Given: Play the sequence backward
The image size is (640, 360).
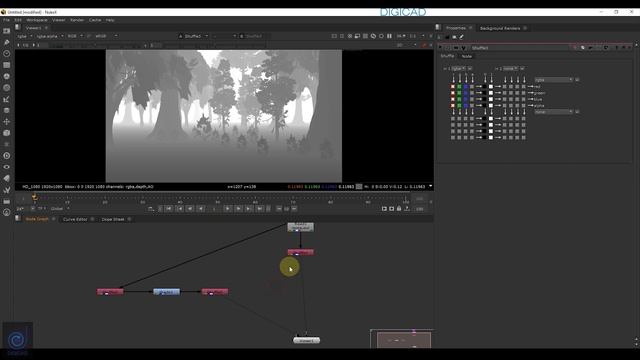Looking at the screenshot, I should tap(201, 209).
